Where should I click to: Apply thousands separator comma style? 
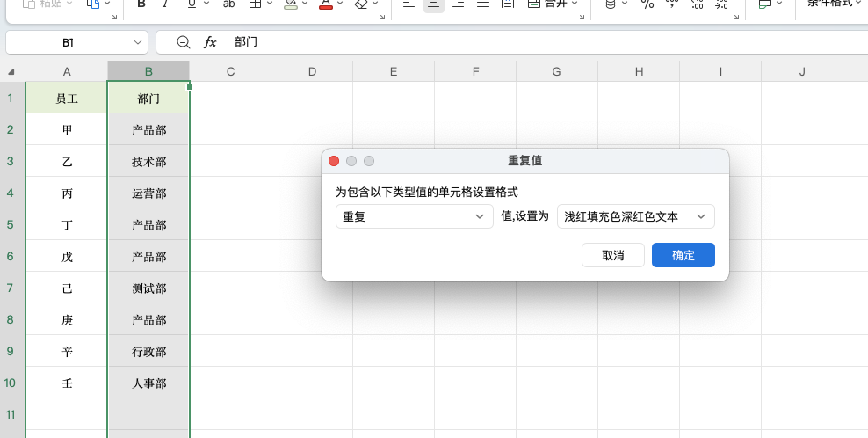coord(672,4)
